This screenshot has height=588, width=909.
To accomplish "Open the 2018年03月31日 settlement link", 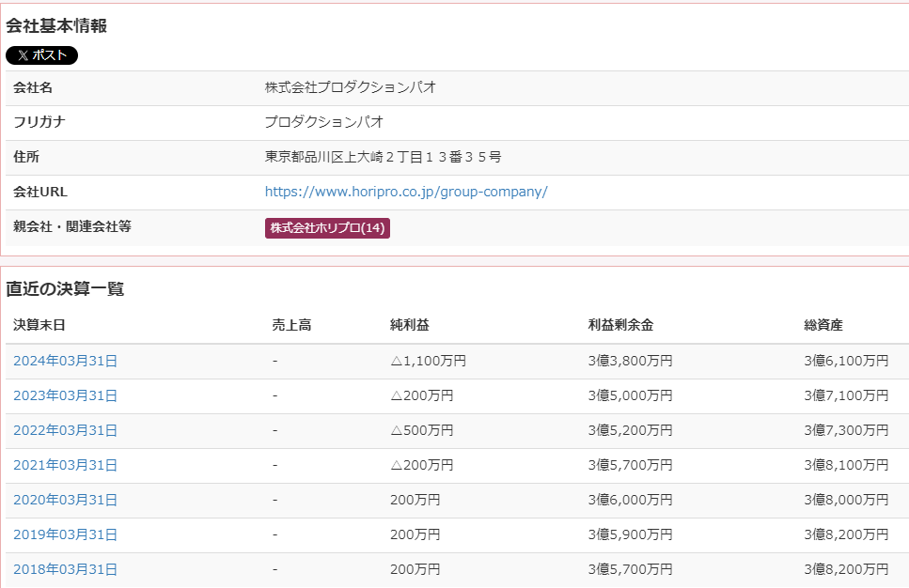I will pos(65,569).
